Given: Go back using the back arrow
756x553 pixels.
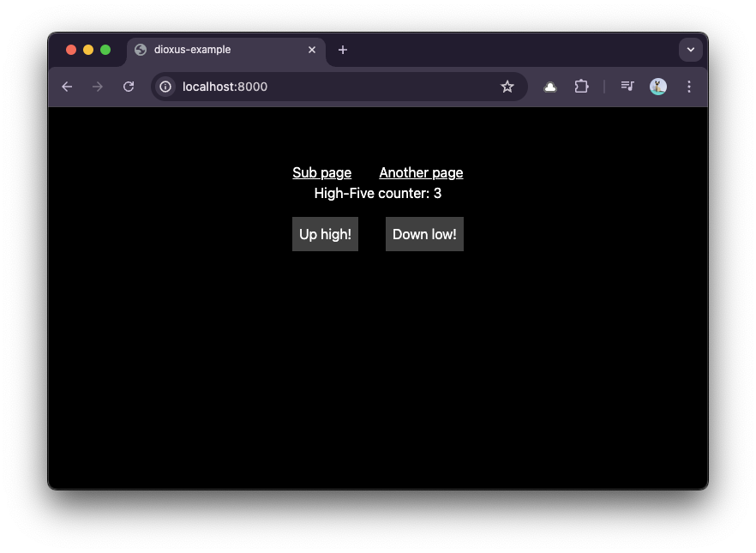Looking at the screenshot, I should point(67,87).
